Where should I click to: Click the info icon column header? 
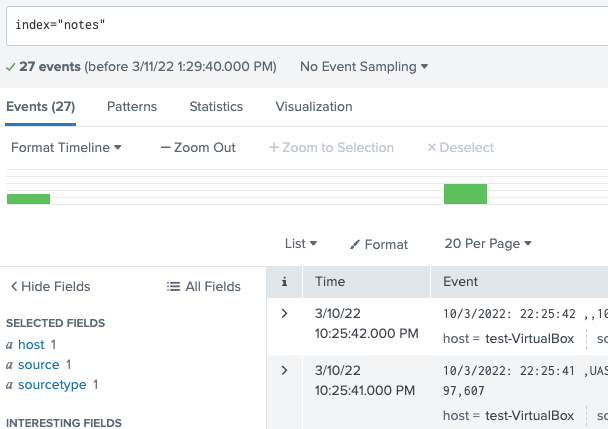click(x=285, y=282)
